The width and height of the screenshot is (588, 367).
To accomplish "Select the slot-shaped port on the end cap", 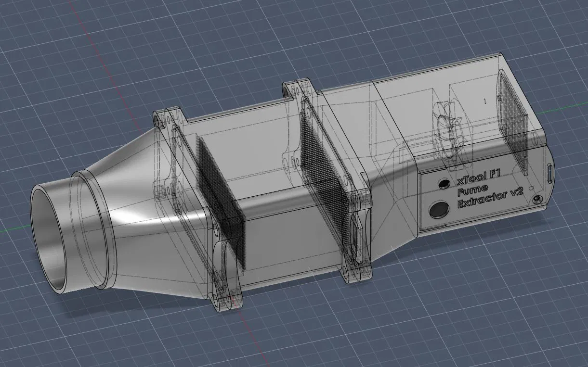I will [x=550, y=174].
